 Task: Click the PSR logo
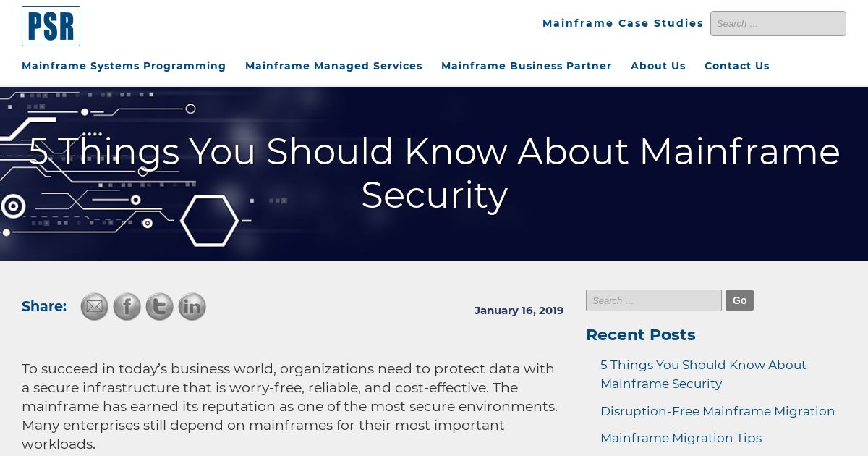click(x=51, y=26)
